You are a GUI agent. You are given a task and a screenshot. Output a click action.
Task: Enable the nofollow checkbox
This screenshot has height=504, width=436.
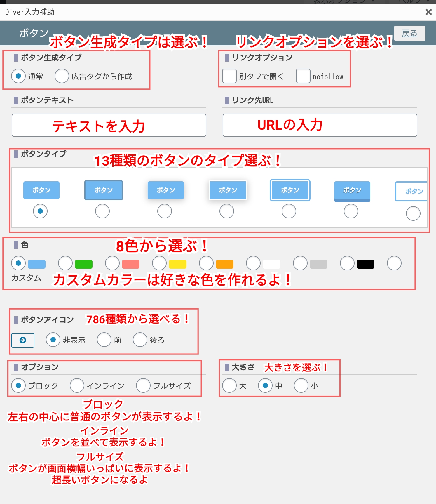(x=303, y=76)
